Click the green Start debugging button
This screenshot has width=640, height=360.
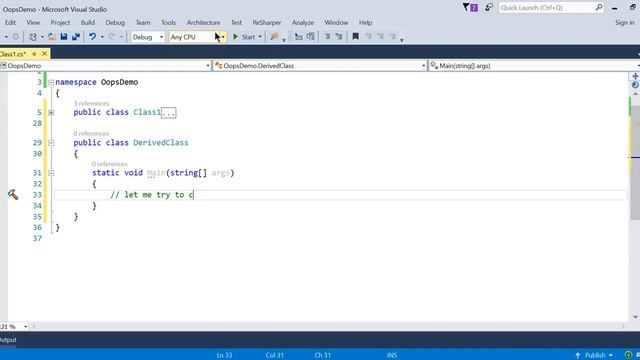pos(244,37)
